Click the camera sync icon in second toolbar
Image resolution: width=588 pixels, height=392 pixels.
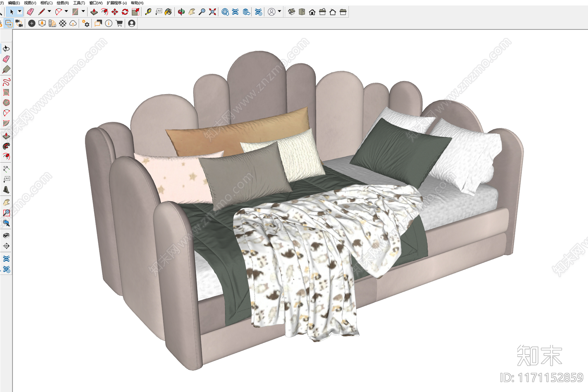pos(19,24)
